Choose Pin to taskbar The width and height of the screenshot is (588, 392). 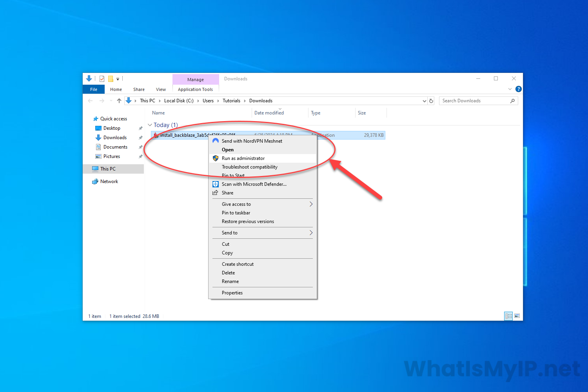click(x=263, y=213)
